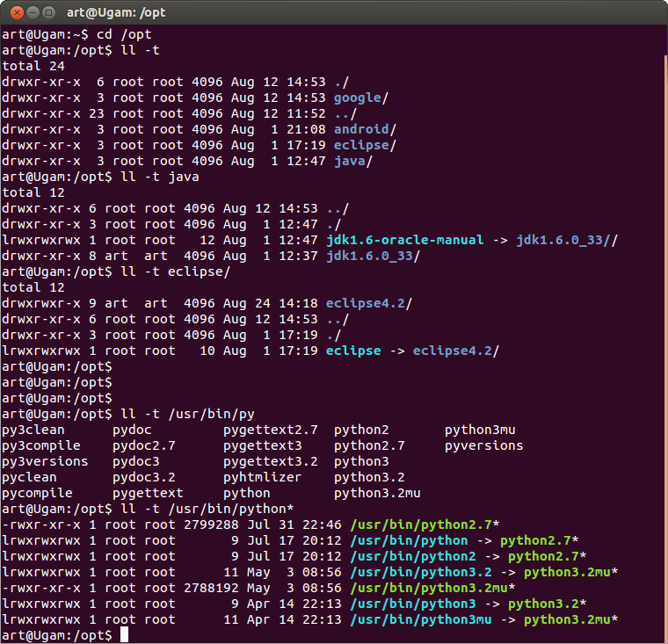Click the eclipse4.2/ directory owned by art
Image resolution: width=668 pixels, height=644 pixels.
[369, 303]
